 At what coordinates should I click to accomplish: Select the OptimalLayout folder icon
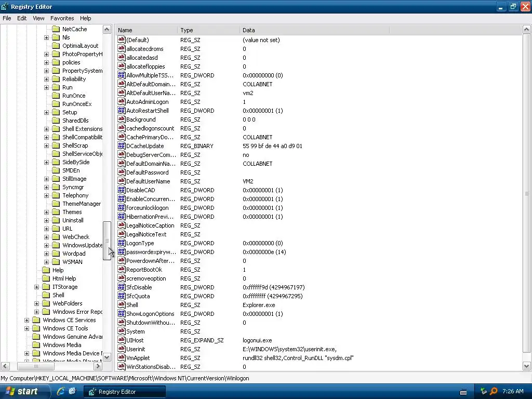click(56, 46)
